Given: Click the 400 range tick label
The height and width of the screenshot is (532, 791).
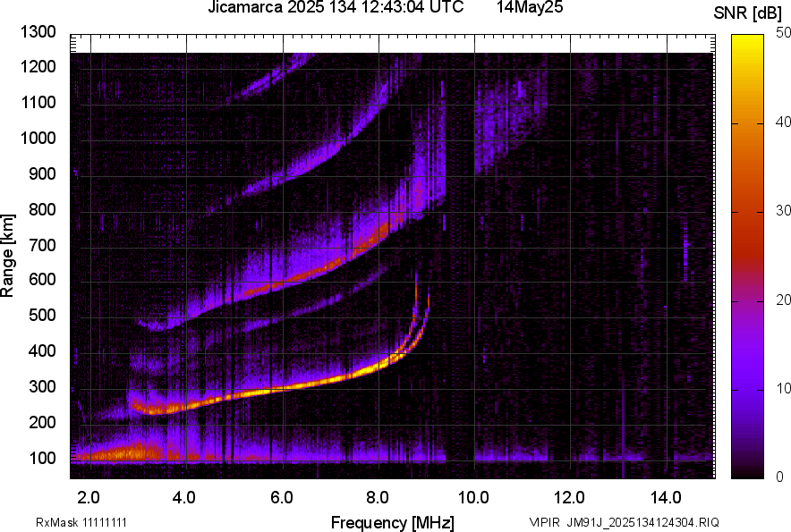Looking at the screenshot, I should click(42, 350).
